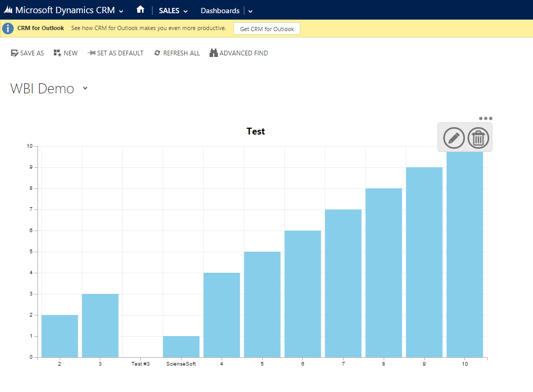The height and width of the screenshot is (392, 533).
Task: Click the info icon in yellow banner
Action: [8, 28]
